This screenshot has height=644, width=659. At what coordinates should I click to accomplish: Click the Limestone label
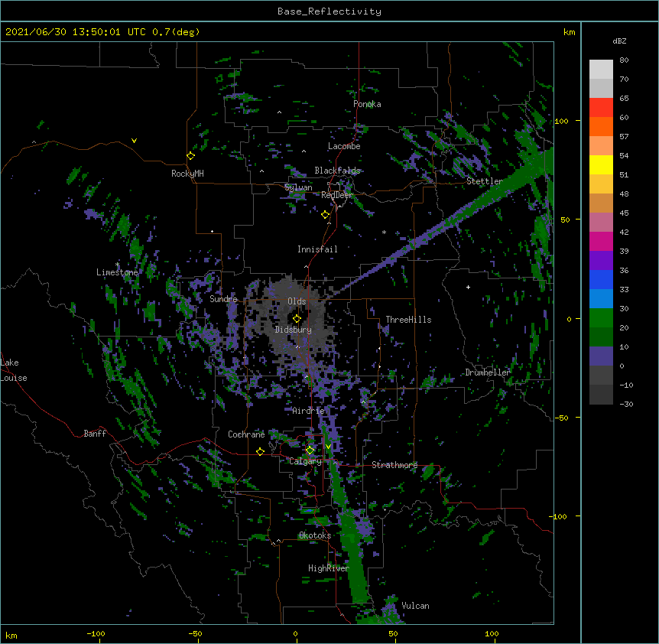tap(117, 272)
